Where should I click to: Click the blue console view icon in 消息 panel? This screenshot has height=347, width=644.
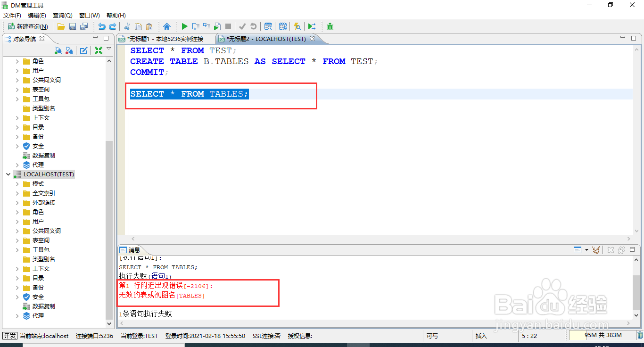pyautogui.click(x=578, y=250)
